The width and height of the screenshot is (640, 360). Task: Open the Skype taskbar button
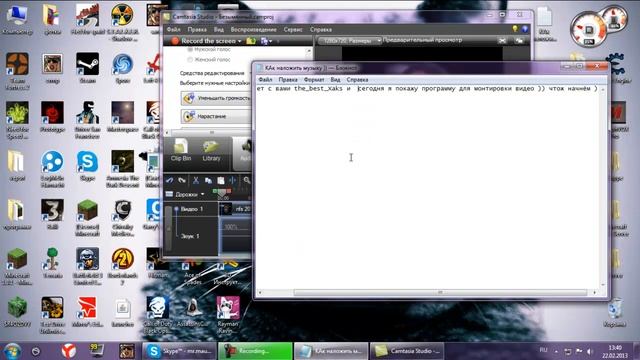(179, 351)
